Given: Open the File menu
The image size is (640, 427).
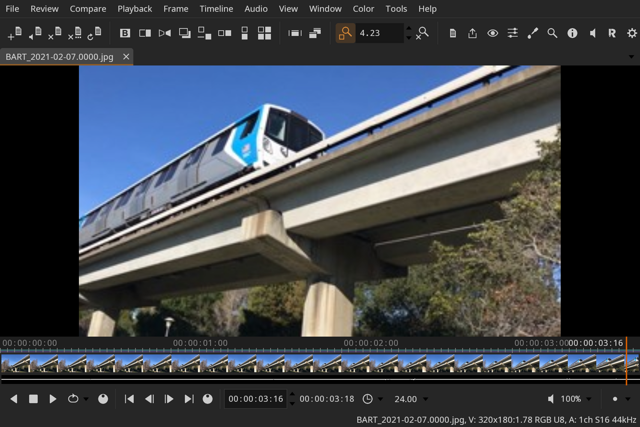Looking at the screenshot, I should [12, 9].
